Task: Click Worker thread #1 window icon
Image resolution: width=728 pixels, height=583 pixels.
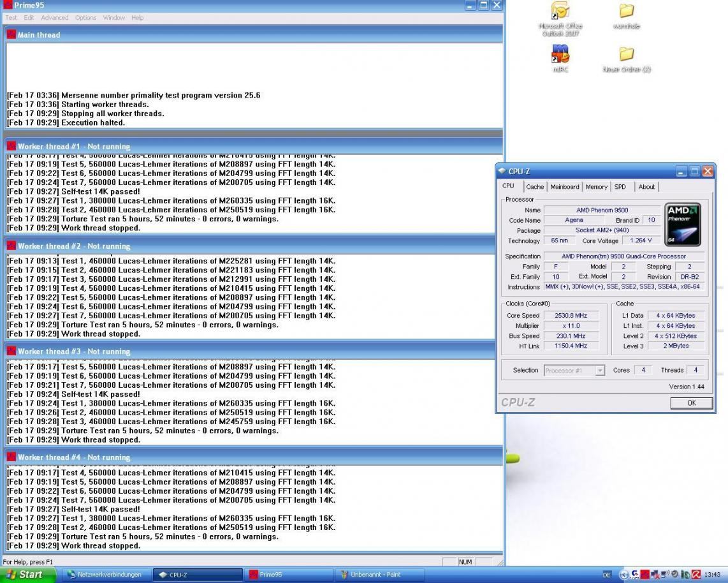Action: point(11,146)
